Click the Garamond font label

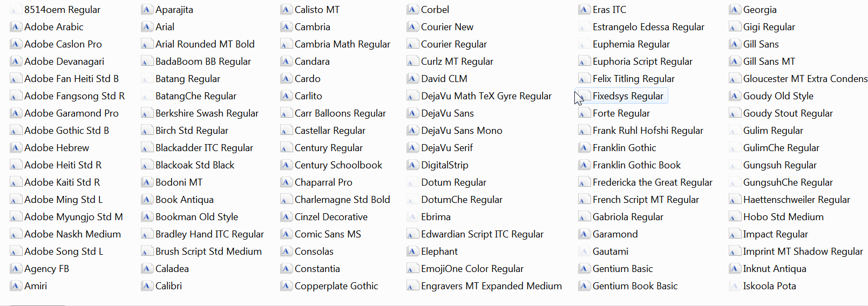pos(615,234)
